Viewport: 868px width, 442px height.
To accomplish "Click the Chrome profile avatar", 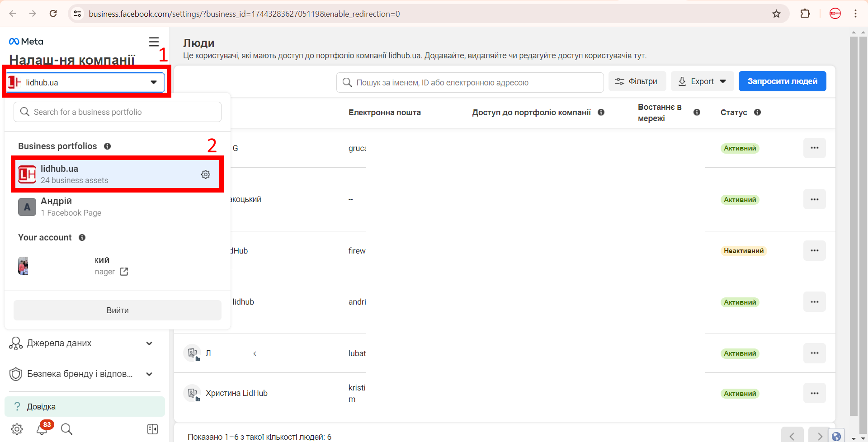I will coord(835,14).
